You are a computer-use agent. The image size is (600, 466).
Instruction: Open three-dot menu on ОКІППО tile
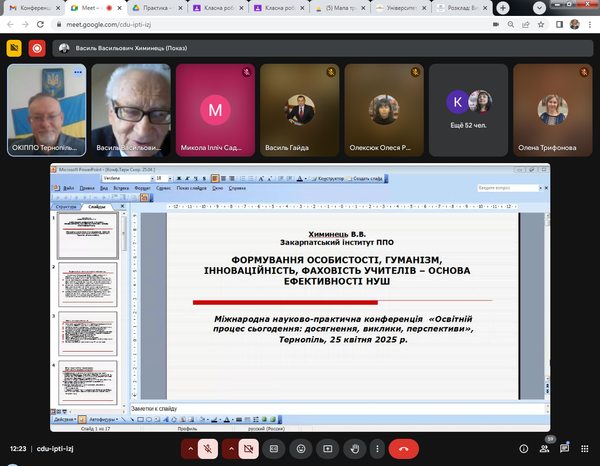tap(78, 72)
